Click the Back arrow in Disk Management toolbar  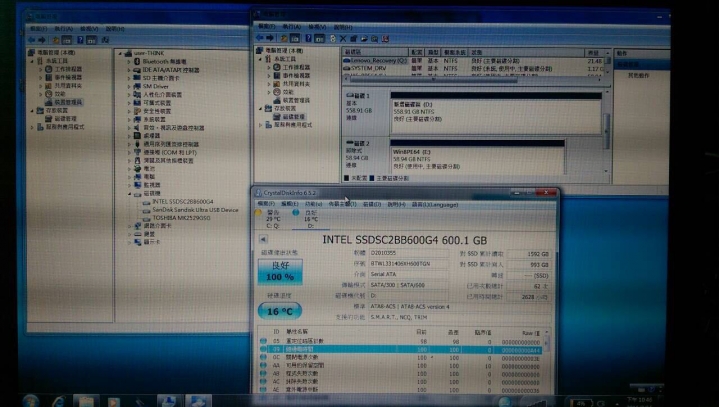(x=260, y=38)
